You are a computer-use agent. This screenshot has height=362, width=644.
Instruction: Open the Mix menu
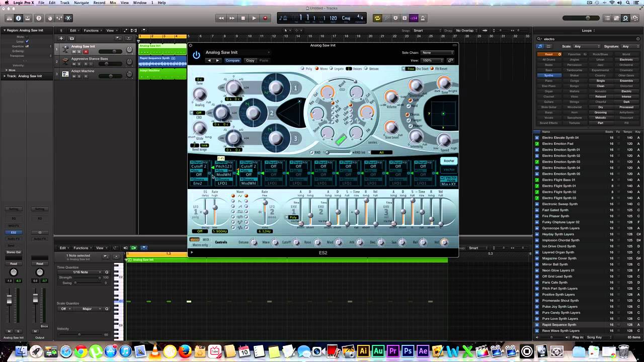[113, 3]
